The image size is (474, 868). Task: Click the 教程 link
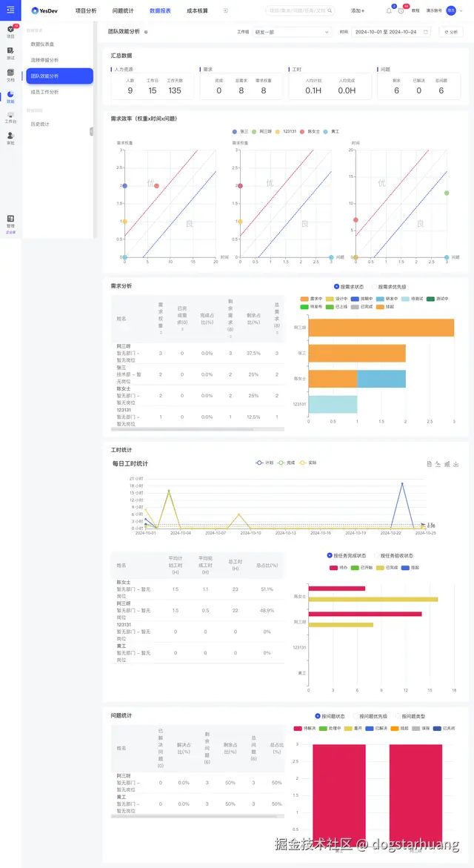point(415,10)
